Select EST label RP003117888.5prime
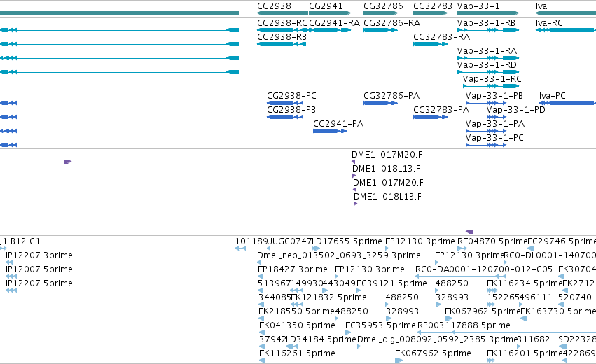Screen dimensions: 596x364 pyautogui.click(x=464, y=325)
